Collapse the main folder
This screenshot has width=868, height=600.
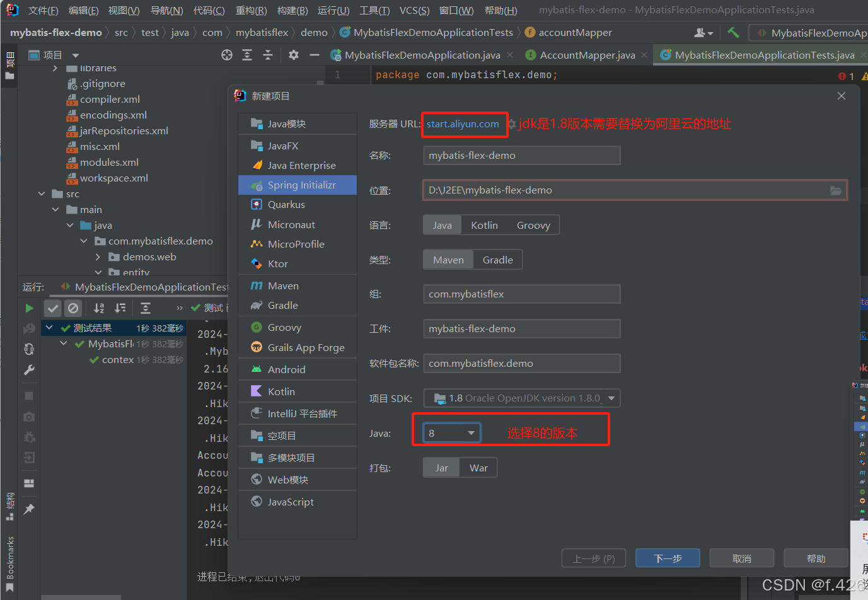pos(55,210)
